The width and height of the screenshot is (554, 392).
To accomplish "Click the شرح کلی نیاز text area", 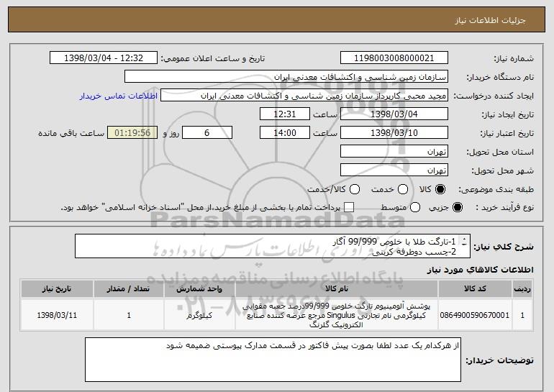I will click(273, 246).
